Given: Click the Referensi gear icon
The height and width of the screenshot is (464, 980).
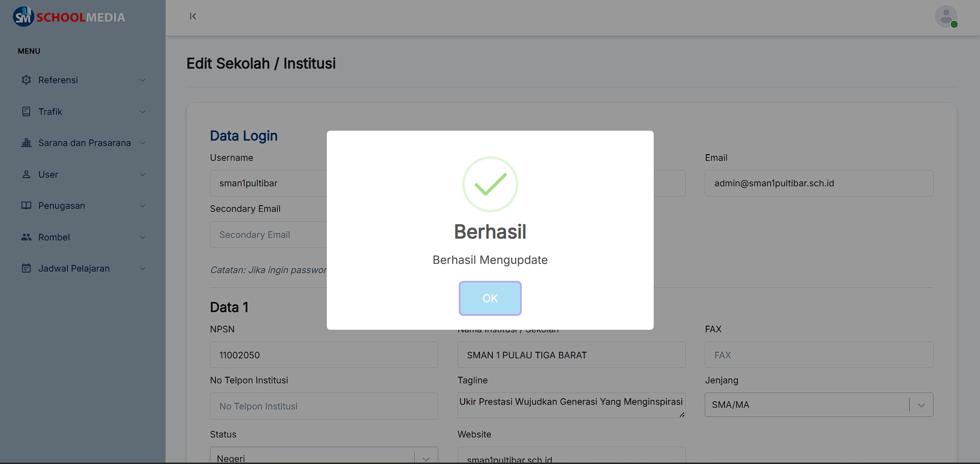Looking at the screenshot, I should tap(26, 80).
